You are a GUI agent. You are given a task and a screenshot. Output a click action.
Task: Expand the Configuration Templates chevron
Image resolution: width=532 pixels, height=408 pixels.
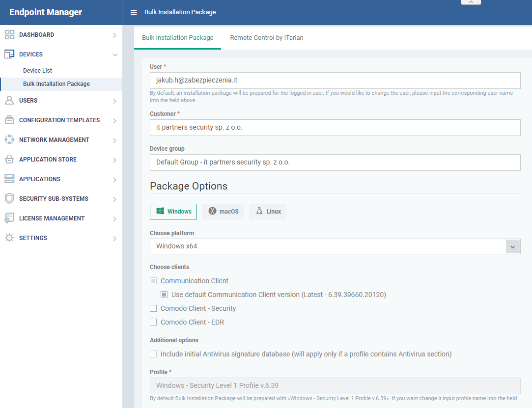(x=114, y=121)
